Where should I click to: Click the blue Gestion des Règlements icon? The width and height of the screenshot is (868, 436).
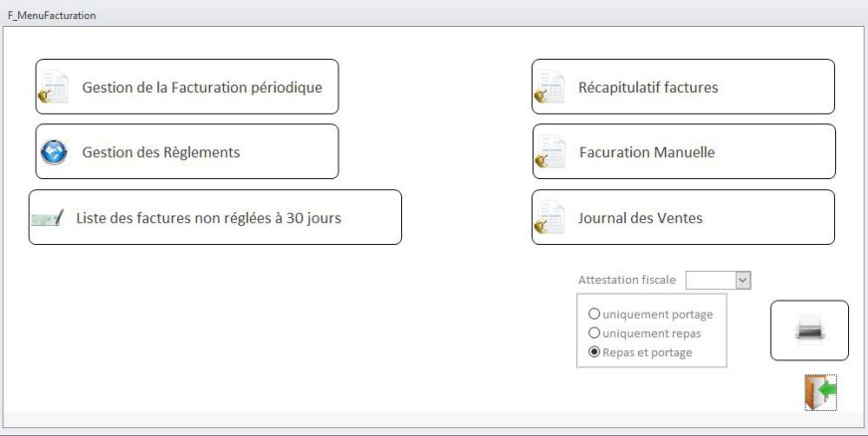[x=54, y=152]
